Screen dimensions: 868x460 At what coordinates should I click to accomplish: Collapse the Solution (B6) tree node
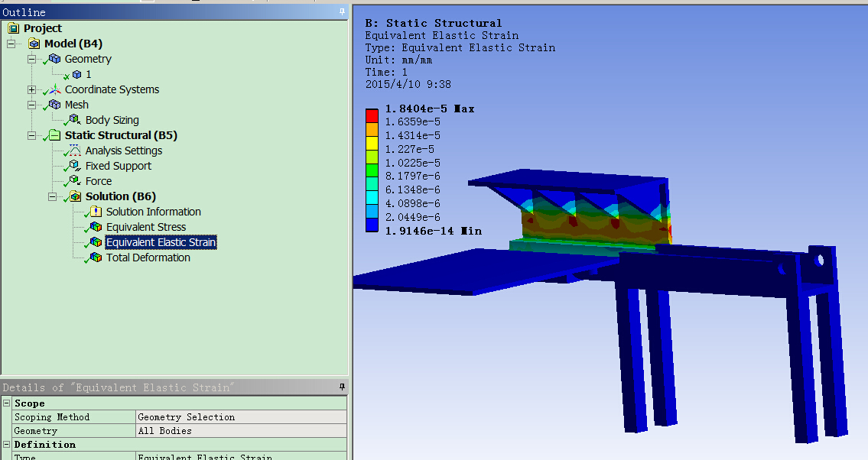52,196
